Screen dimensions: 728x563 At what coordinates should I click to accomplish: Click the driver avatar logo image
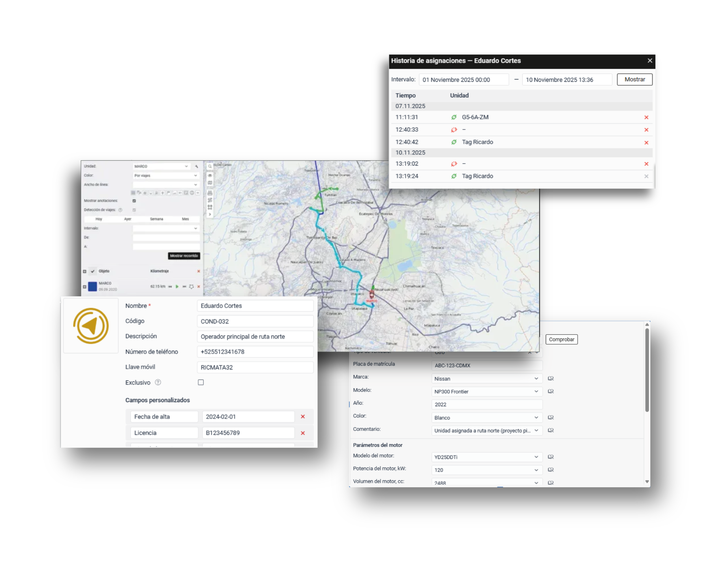(91, 326)
